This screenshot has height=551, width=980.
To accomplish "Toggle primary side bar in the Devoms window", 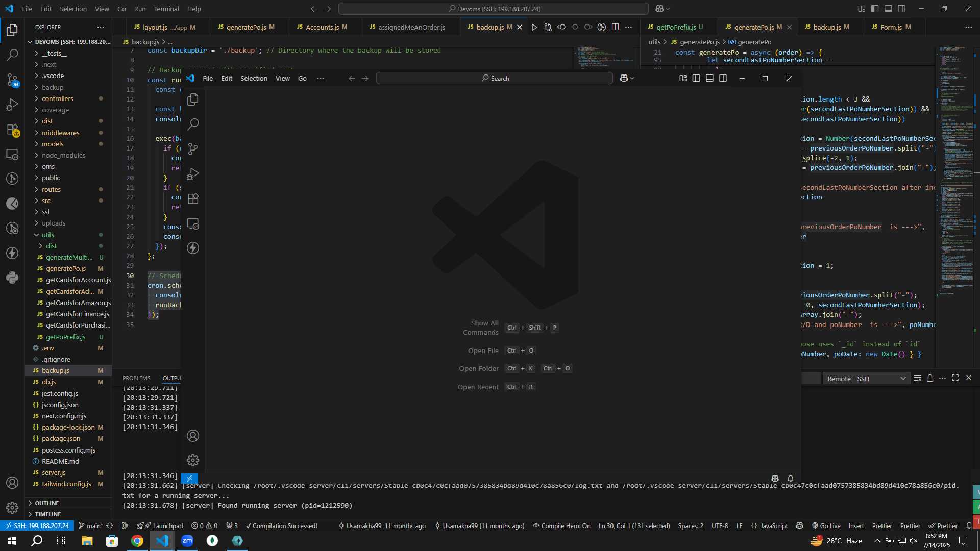I will [x=875, y=9].
